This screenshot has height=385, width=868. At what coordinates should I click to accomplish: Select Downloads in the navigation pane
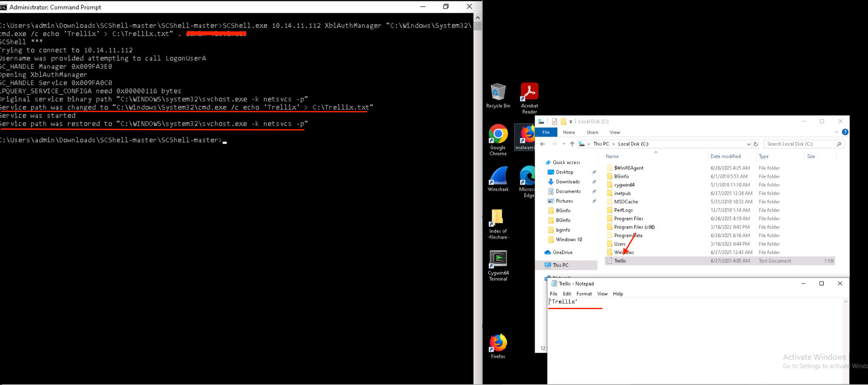tap(568, 182)
